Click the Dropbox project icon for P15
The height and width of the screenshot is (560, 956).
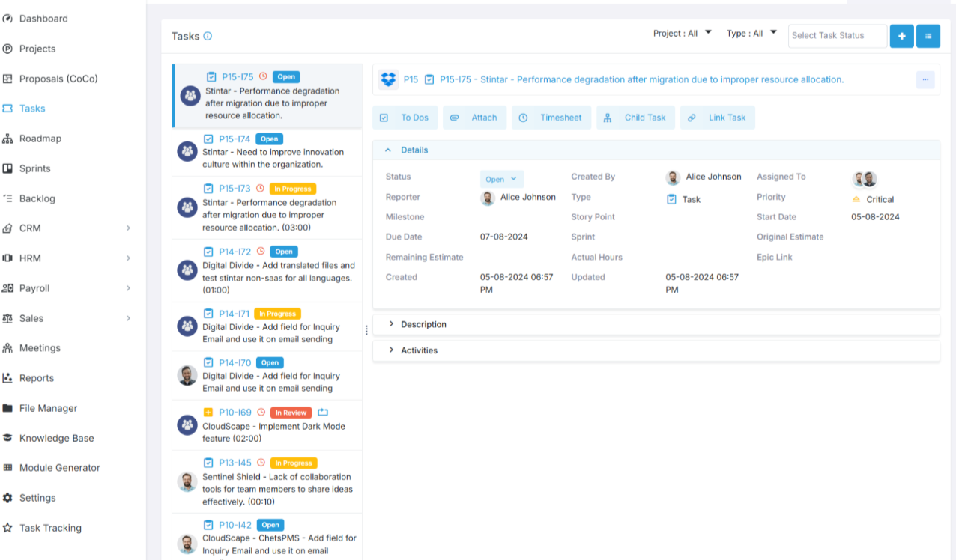[x=388, y=79]
